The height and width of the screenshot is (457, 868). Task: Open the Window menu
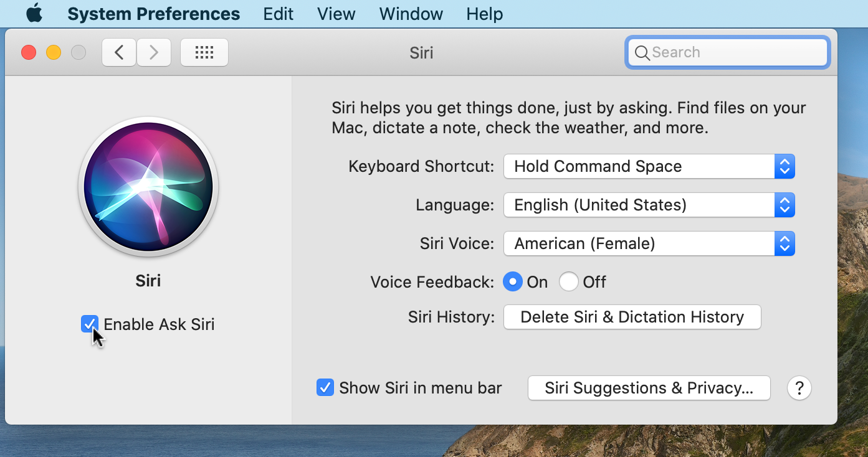(x=411, y=14)
